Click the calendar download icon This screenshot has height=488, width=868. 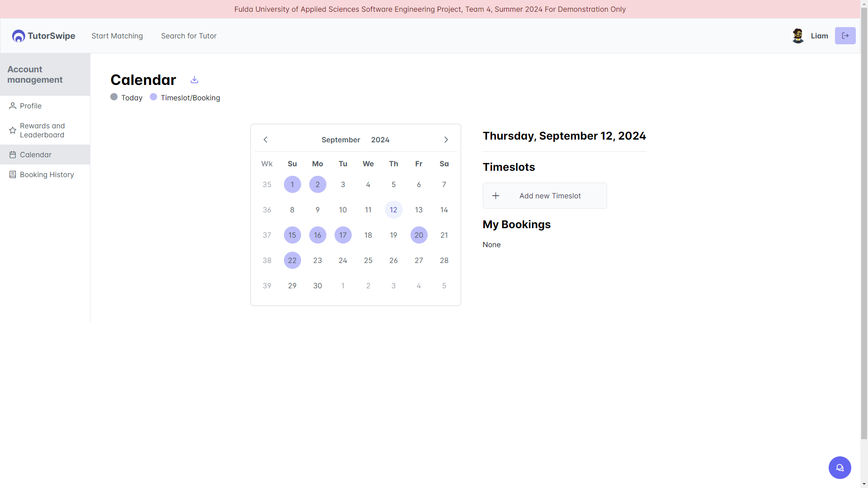point(194,80)
